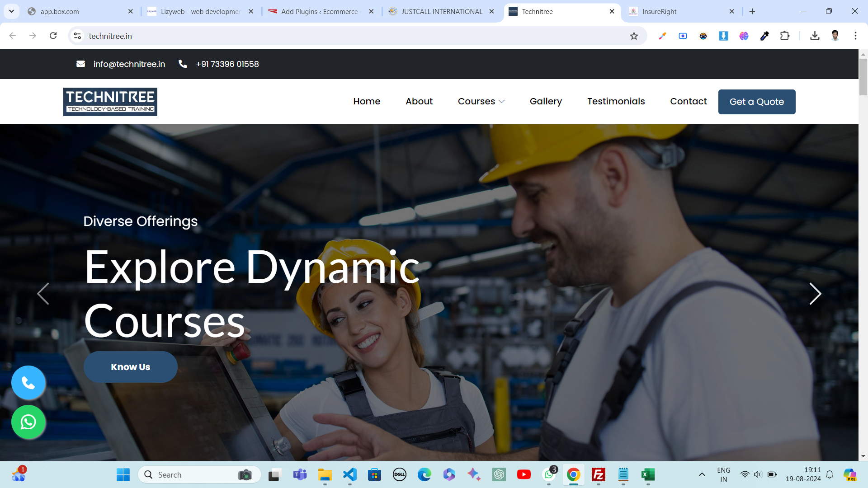Show hidden system tray icons
Image resolution: width=868 pixels, height=488 pixels.
coord(702,474)
